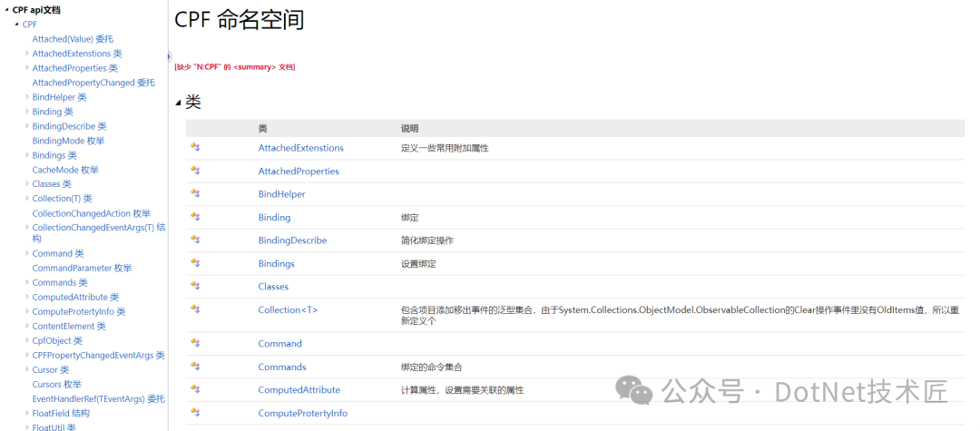
Task: Click the class icon next to Classes
Action: (x=194, y=286)
